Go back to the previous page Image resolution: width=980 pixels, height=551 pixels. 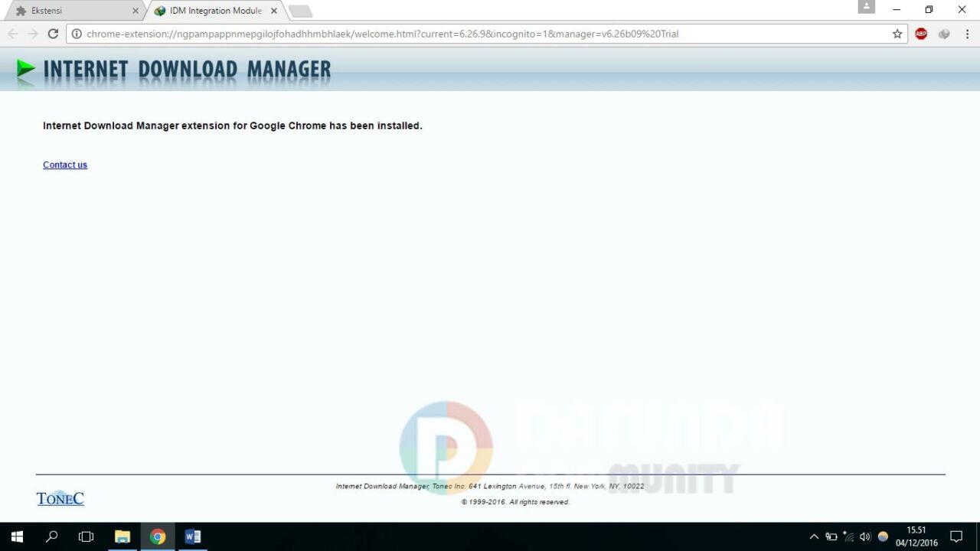pos(12,34)
